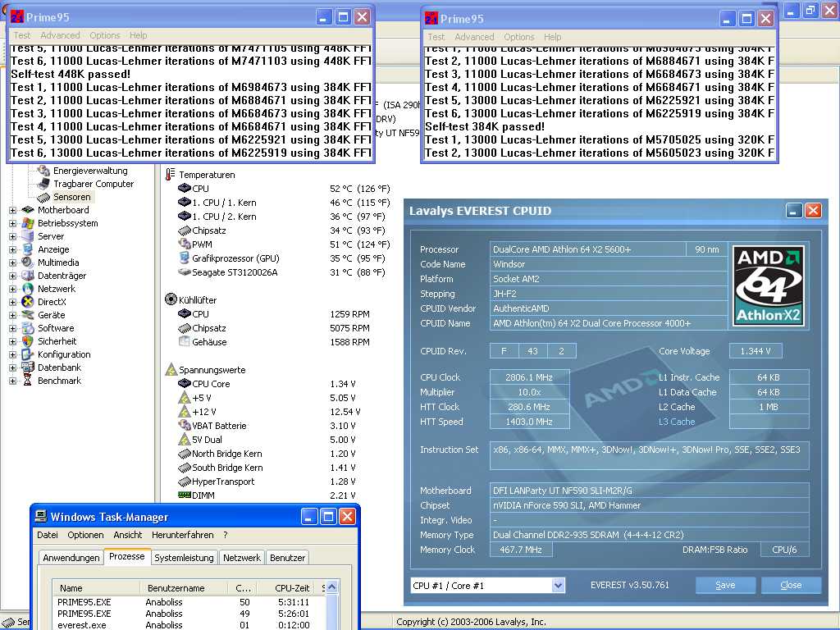Expand the Benchmark tree node
Image resolution: width=840 pixels, height=630 pixels.
pos(13,381)
